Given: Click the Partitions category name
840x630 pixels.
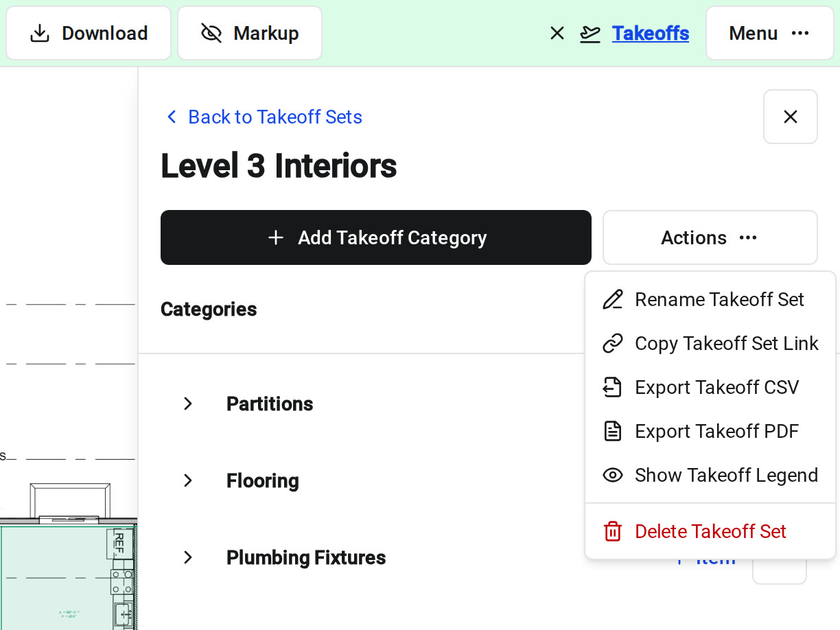Looking at the screenshot, I should point(270,404).
